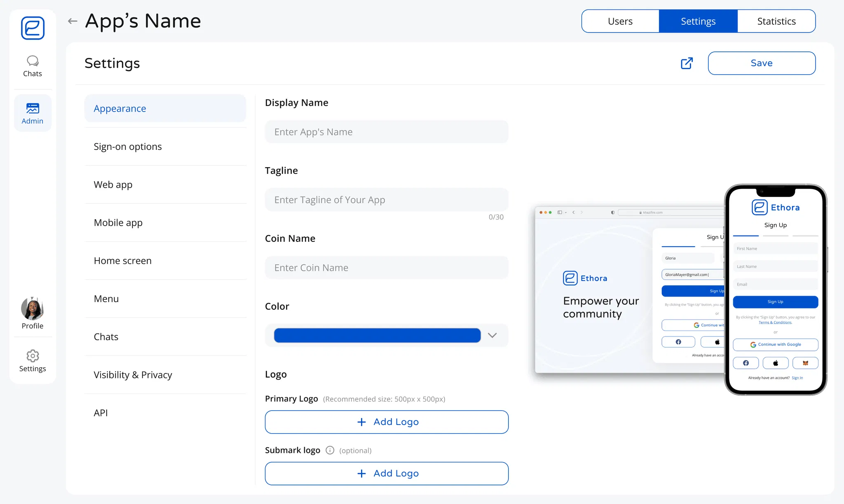The image size is (844, 504).
Task: Add a Primary Logo
Action: 387,422
